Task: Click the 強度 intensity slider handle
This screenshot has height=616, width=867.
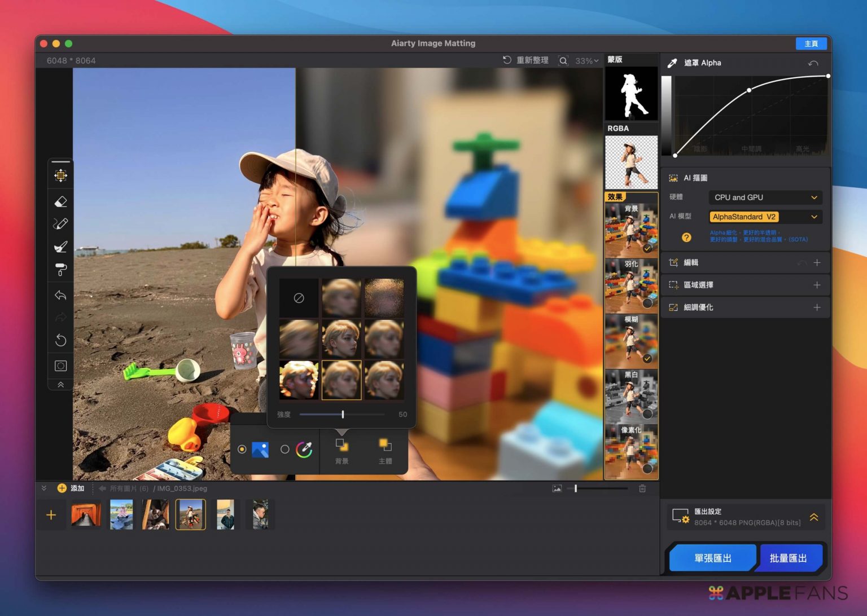Action: tap(343, 415)
